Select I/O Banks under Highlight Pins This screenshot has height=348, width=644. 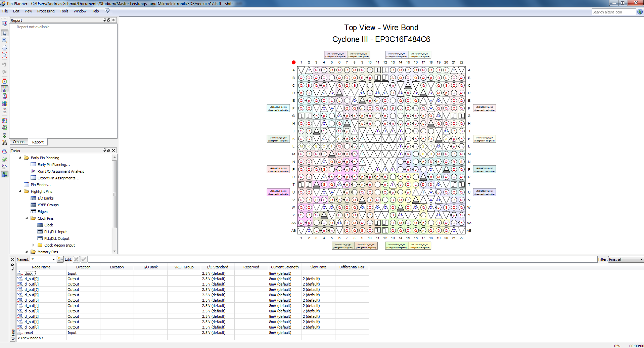pyautogui.click(x=45, y=198)
